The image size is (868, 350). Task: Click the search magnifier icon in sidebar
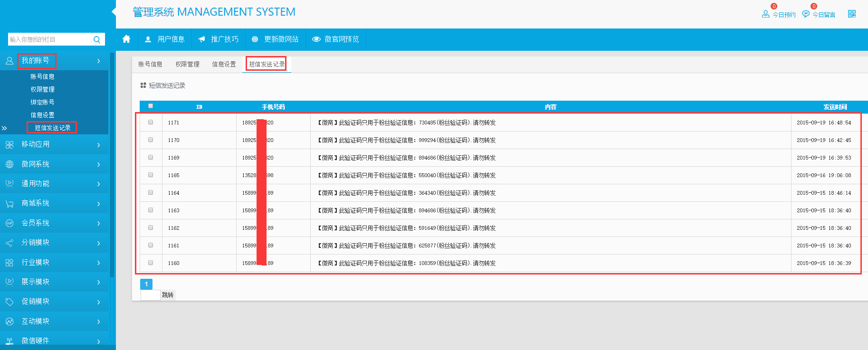97,39
